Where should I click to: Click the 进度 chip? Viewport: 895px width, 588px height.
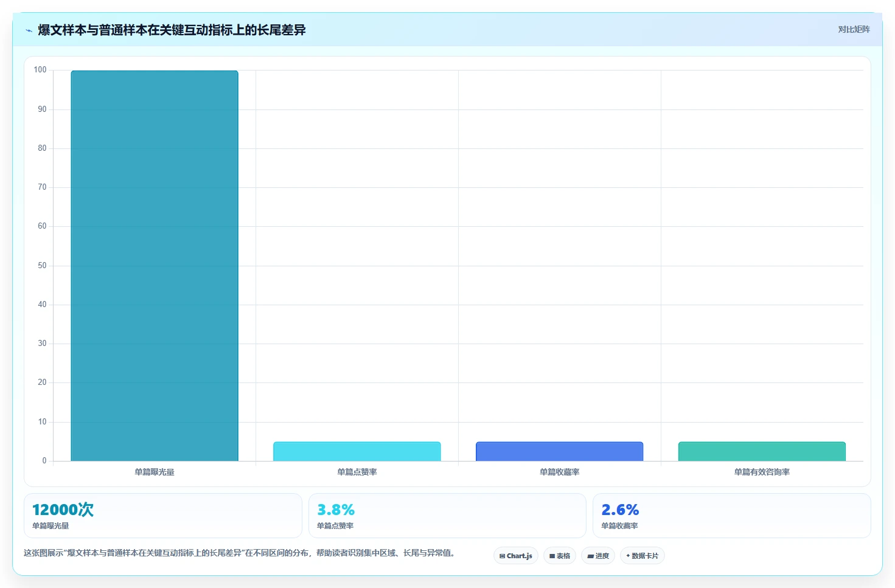(x=598, y=556)
